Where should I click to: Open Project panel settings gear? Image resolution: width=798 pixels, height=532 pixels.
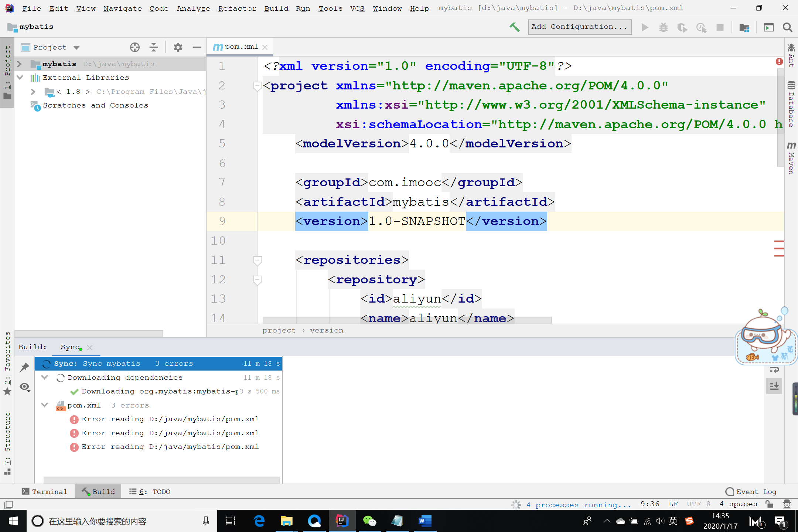[x=178, y=47]
